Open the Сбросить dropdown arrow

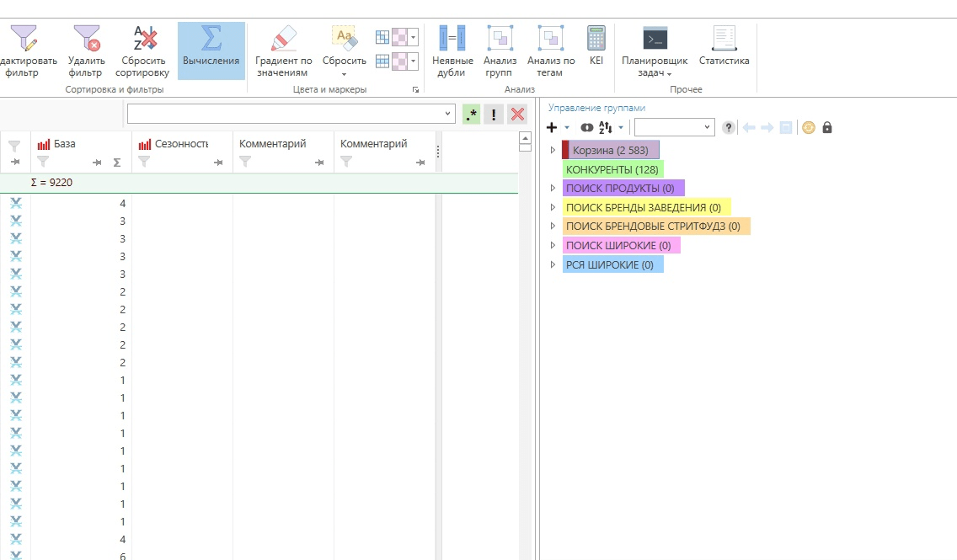345,74
